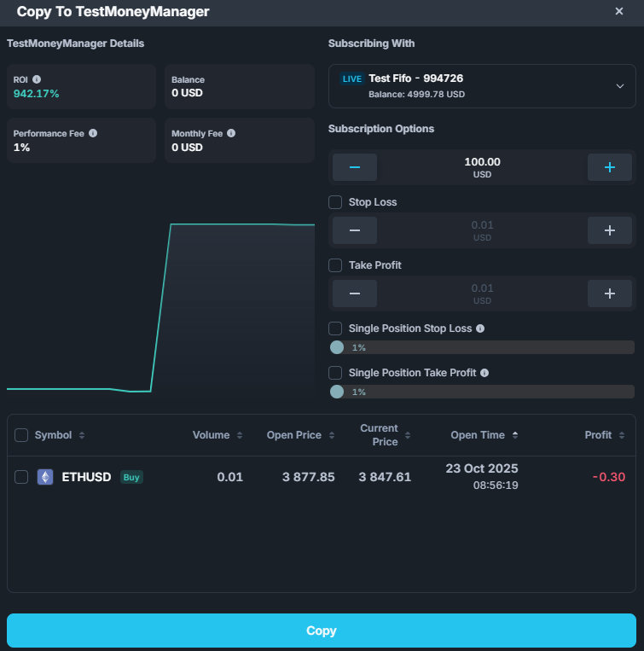
Task: Click Single Position Take Profit info icon
Action: (x=484, y=373)
